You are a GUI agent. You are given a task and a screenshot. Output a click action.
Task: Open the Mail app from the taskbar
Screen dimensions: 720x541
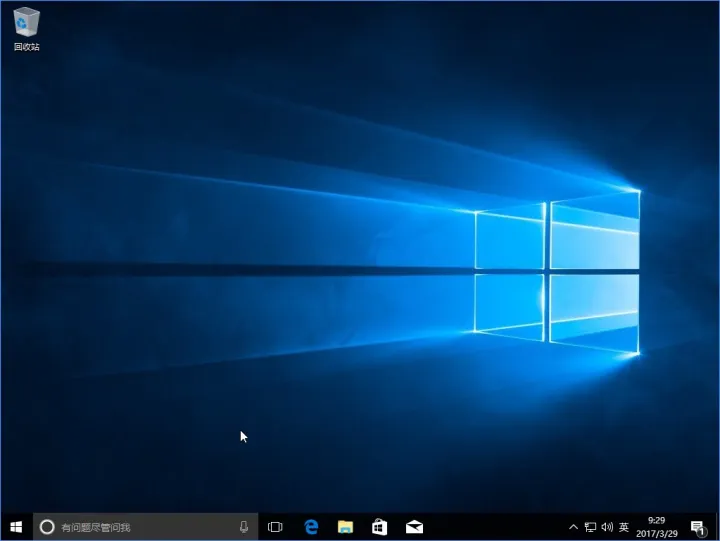point(414,527)
